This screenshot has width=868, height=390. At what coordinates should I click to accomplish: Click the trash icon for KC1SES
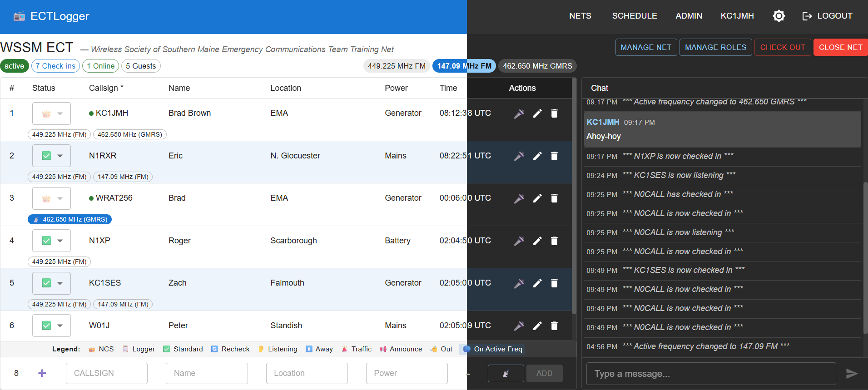[x=554, y=283]
